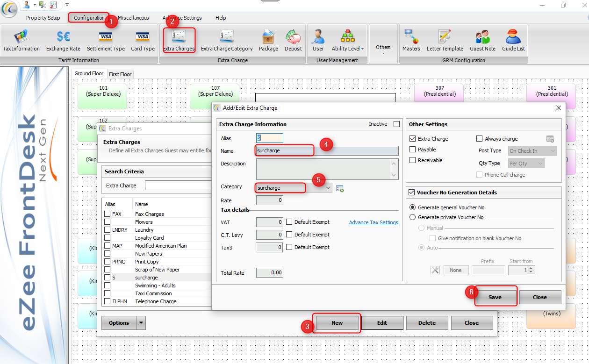
Task: Click the New button
Action: (337, 323)
